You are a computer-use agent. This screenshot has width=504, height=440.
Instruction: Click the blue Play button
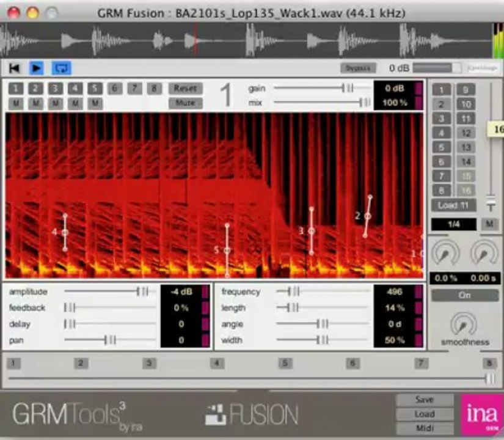click(36, 68)
